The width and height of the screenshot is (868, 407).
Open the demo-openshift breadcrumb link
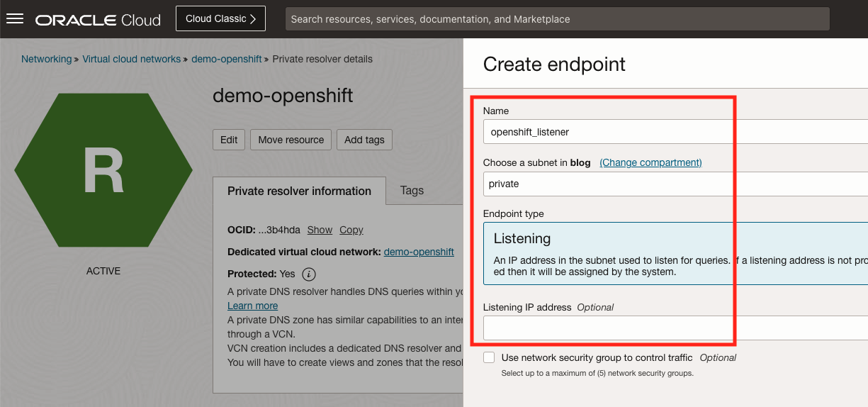[x=227, y=59]
